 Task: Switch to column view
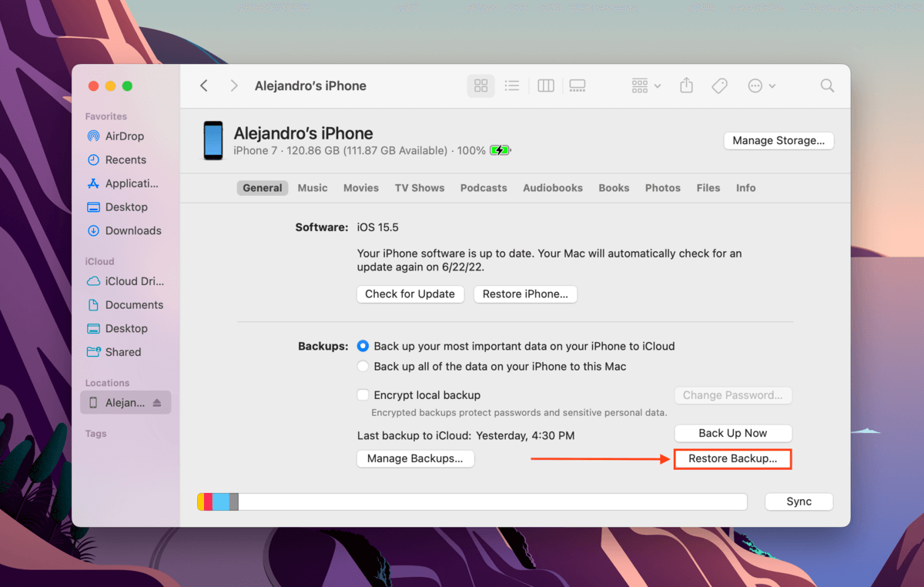pos(546,86)
